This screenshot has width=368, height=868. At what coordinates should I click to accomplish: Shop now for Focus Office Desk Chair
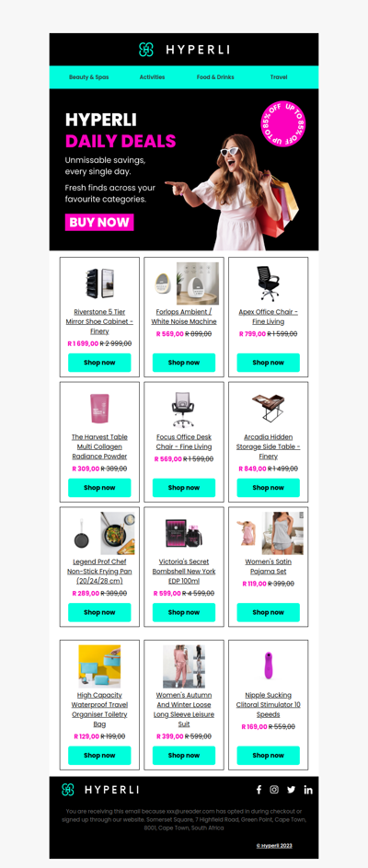[x=184, y=488]
